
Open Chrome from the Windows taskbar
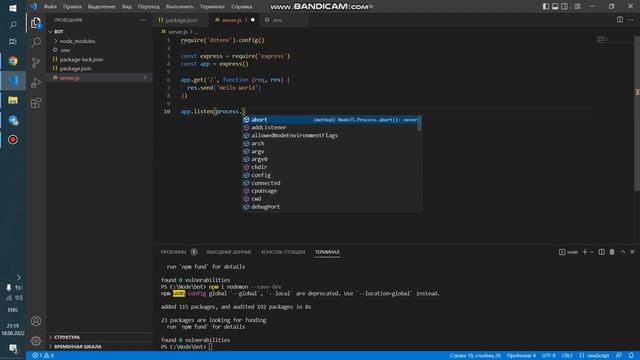[x=13, y=61]
